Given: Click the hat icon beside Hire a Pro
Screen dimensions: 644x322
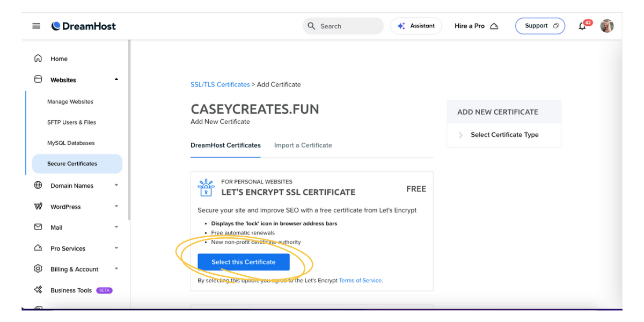Looking at the screenshot, I should tap(494, 26).
